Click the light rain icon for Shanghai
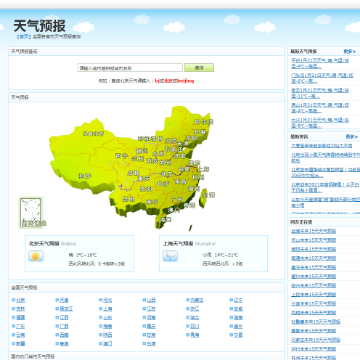The height and width of the screenshot is (360, 360). coord(170,256)
